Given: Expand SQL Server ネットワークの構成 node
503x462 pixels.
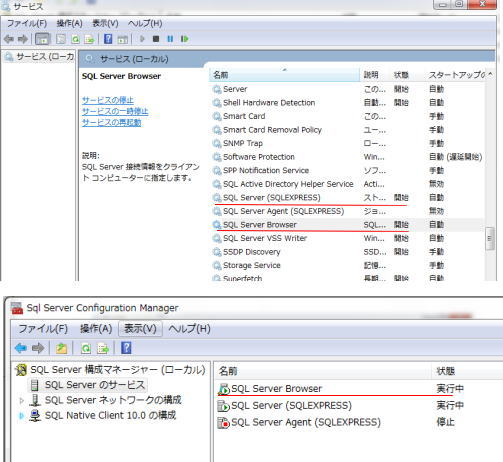Looking at the screenshot, I should tap(22, 400).
